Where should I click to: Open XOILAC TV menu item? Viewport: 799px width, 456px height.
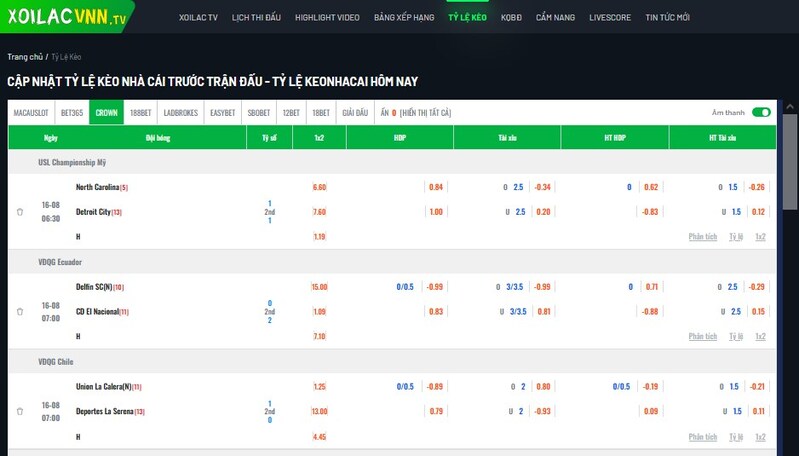click(198, 17)
